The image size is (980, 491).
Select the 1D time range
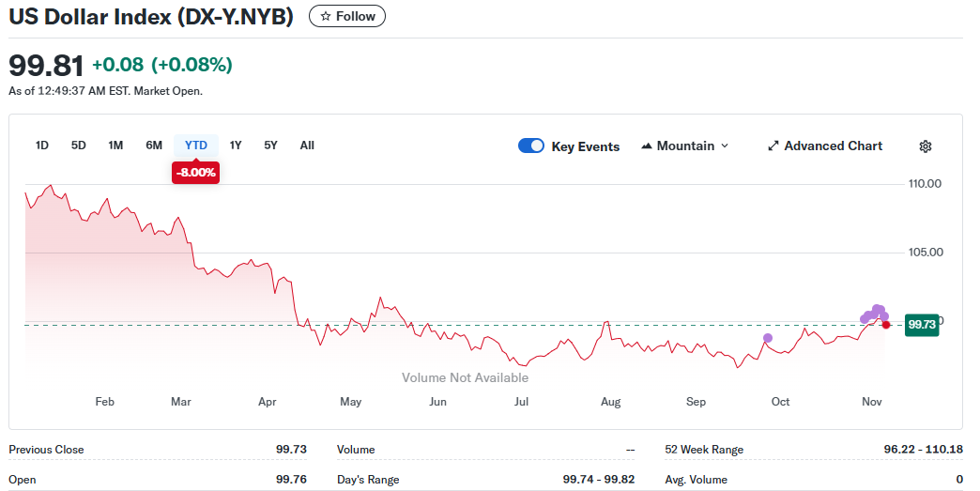tap(42, 146)
